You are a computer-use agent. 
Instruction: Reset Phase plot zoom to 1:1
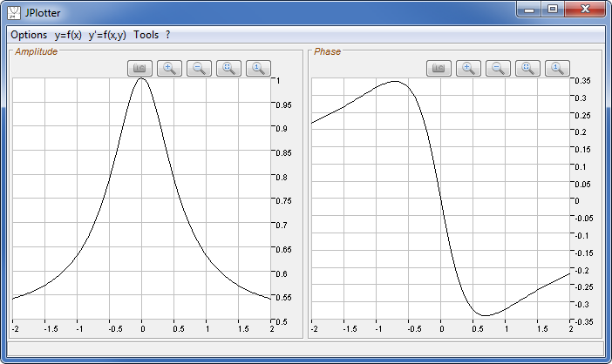(x=558, y=68)
